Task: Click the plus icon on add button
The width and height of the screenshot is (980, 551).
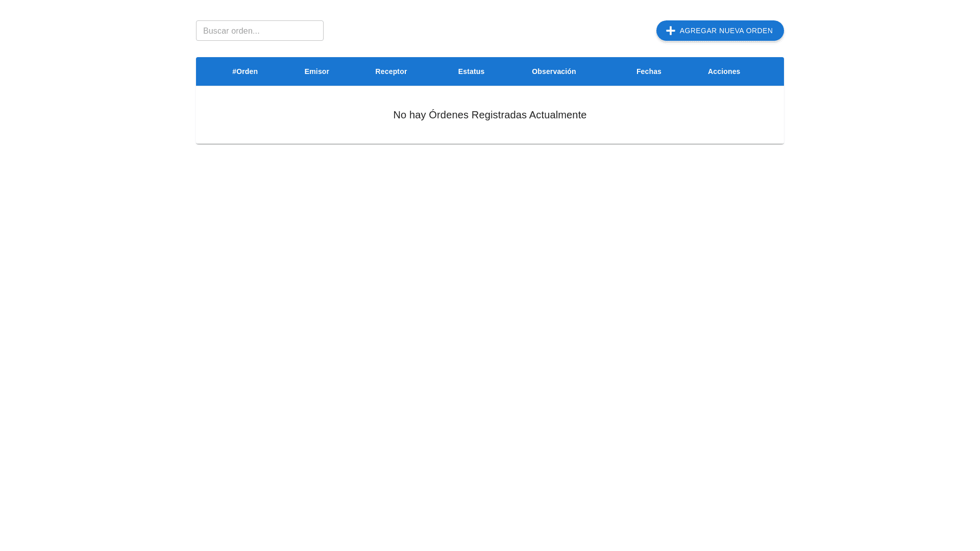Action: tap(670, 31)
